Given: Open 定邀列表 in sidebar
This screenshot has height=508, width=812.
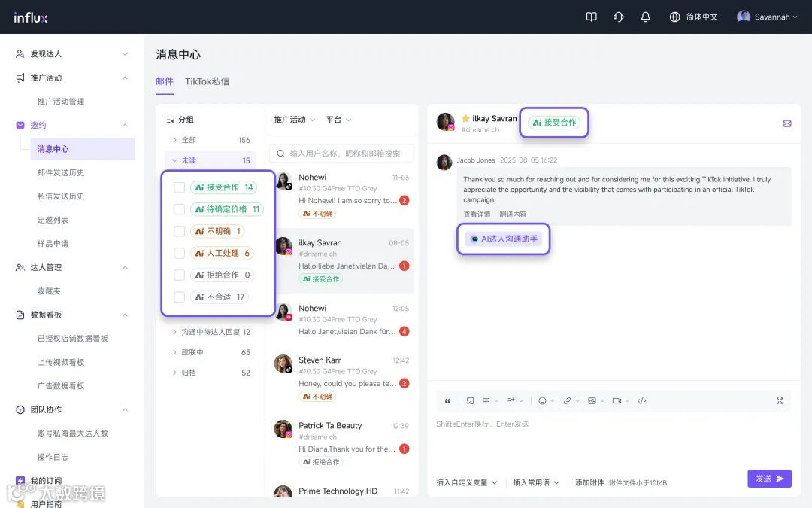Looking at the screenshot, I should point(53,220).
